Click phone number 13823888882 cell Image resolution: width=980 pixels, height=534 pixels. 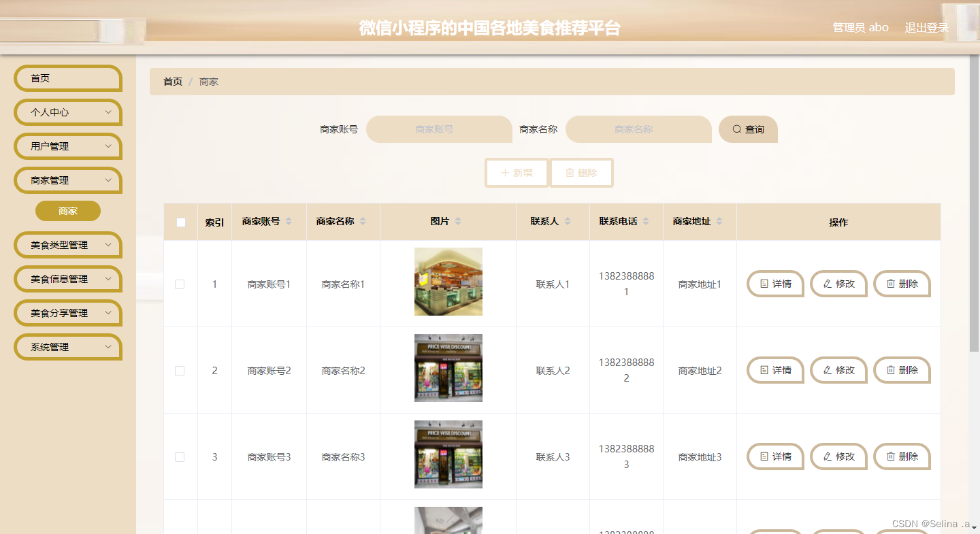pyautogui.click(x=626, y=370)
